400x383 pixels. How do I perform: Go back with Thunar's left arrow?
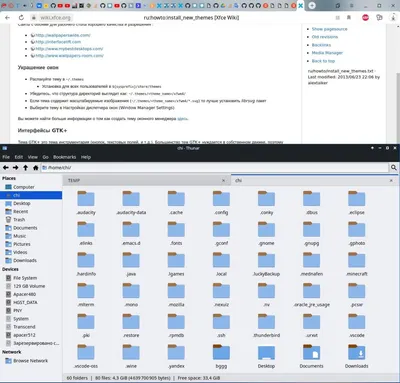(x=6, y=168)
